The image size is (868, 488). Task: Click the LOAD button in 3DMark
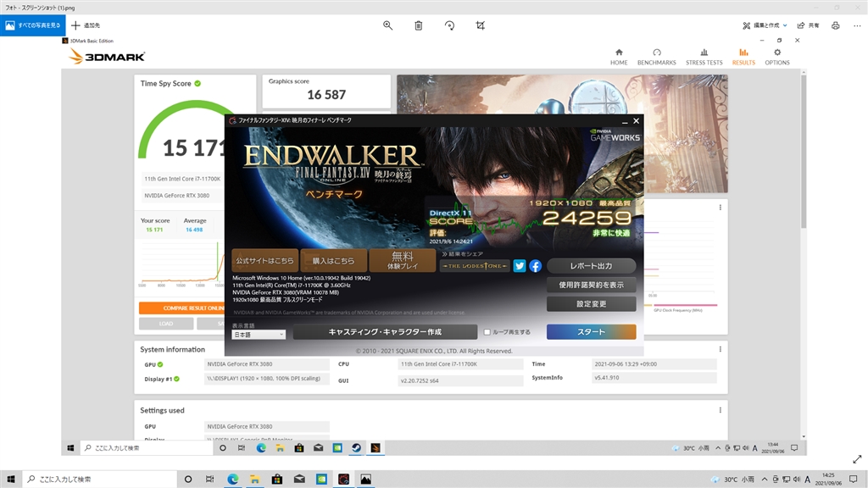tap(166, 324)
